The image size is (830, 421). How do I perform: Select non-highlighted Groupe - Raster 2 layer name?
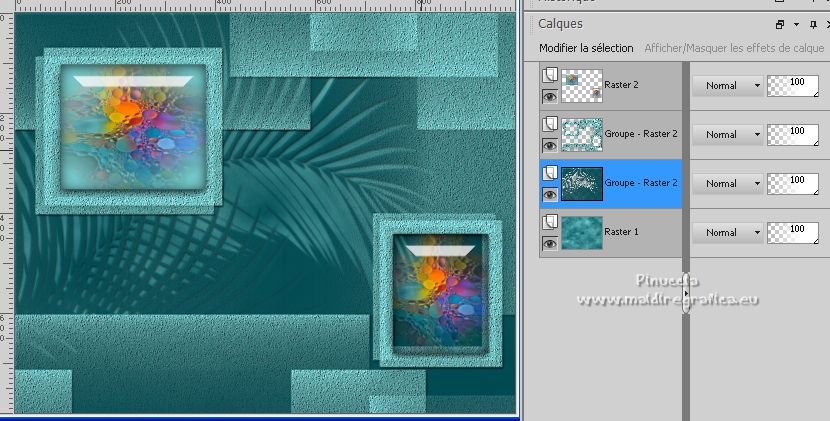pyautogui.click(x=641, y=134)
